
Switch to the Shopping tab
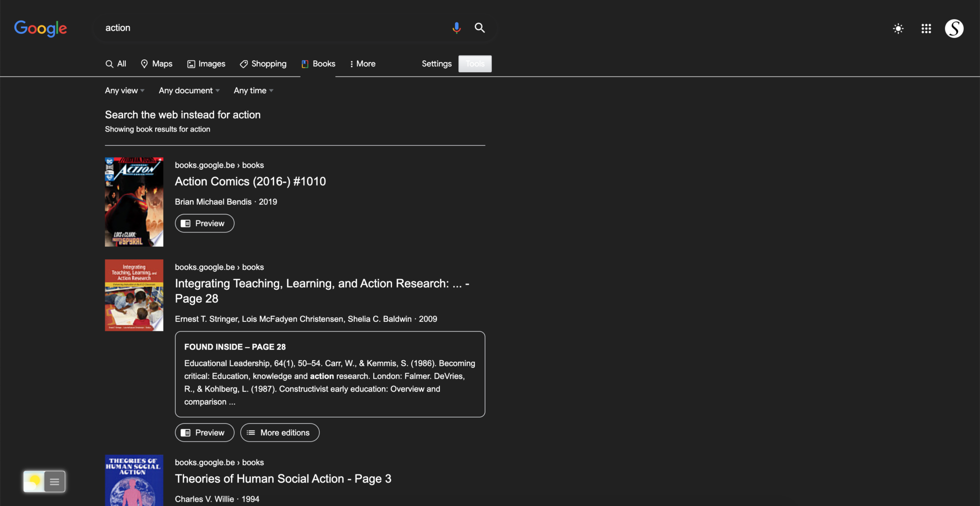click(x=263, y=64)
